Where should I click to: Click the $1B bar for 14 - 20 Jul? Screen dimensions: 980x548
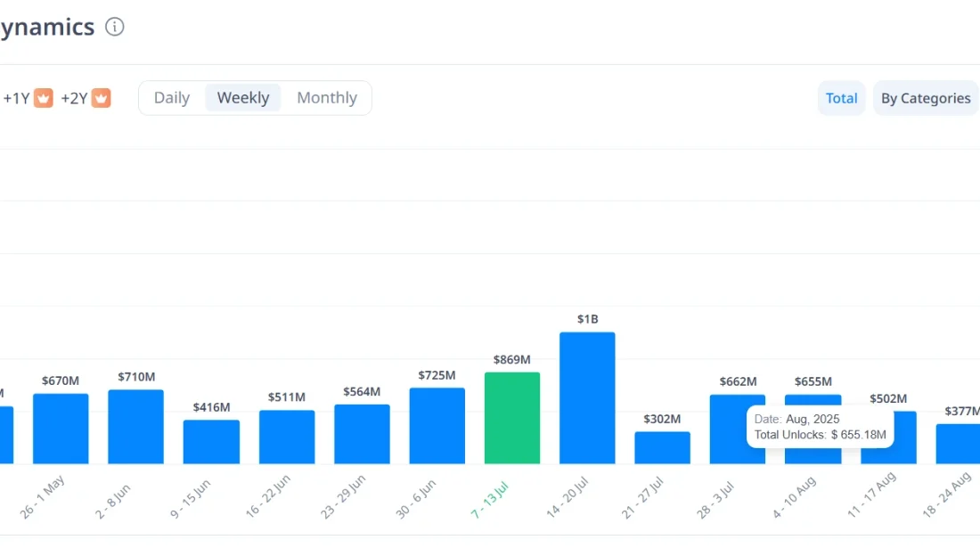click(x=587, y=398)
